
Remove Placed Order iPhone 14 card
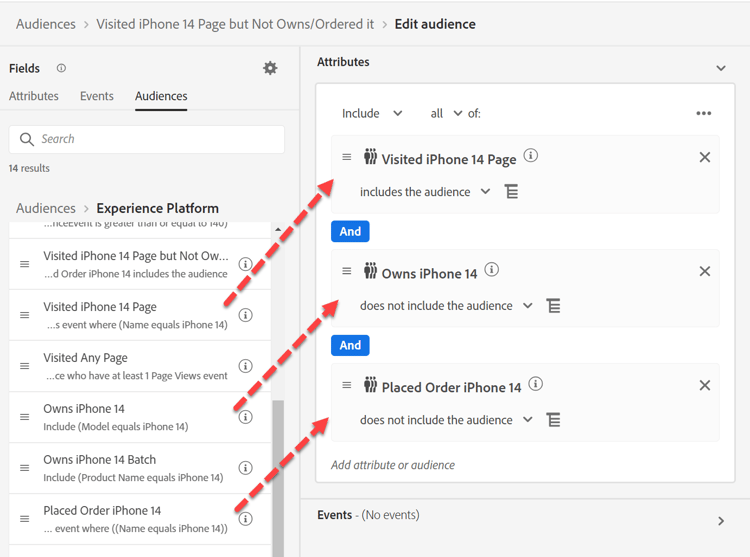(705, 385)
